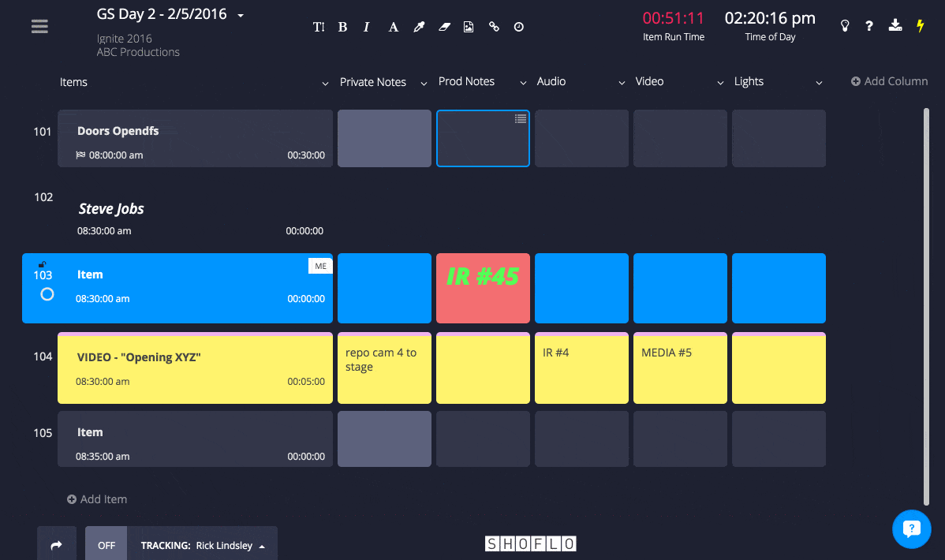Click the Add Column button
This screenshot has height=560, width=945.
click(x=889, y=80)
